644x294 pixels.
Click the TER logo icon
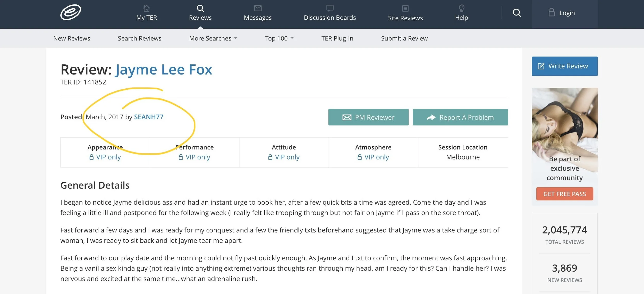71,12
